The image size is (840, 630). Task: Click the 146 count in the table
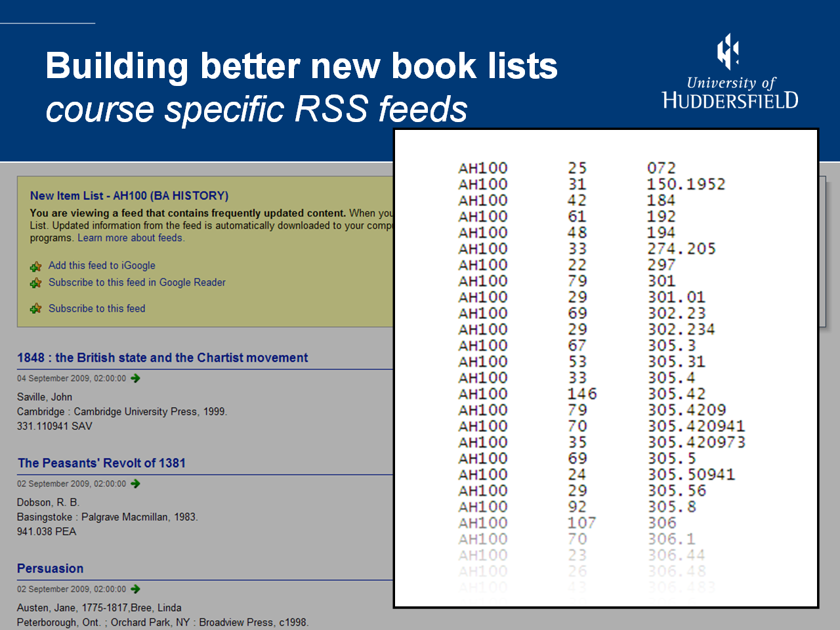[582, 394]
